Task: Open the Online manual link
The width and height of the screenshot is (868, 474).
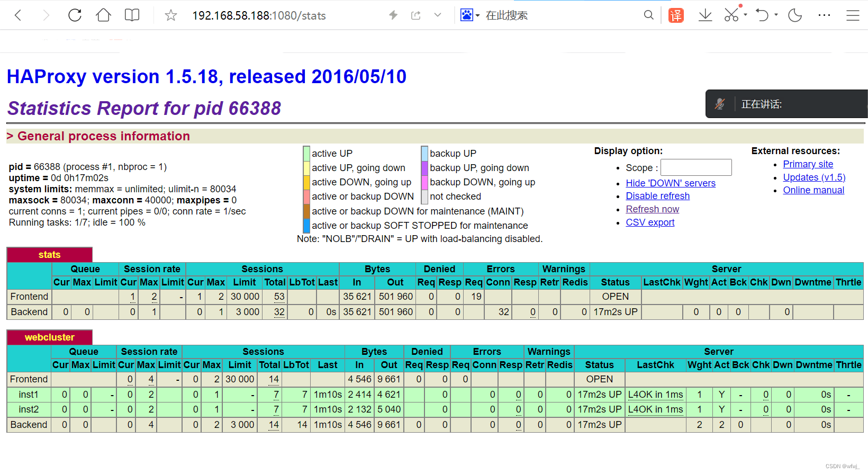Action: (813, 190)
